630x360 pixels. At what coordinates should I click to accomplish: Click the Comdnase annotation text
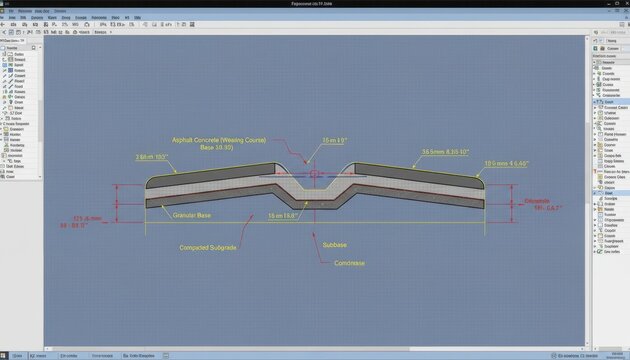pyautogui.click(x=350, y=263)
